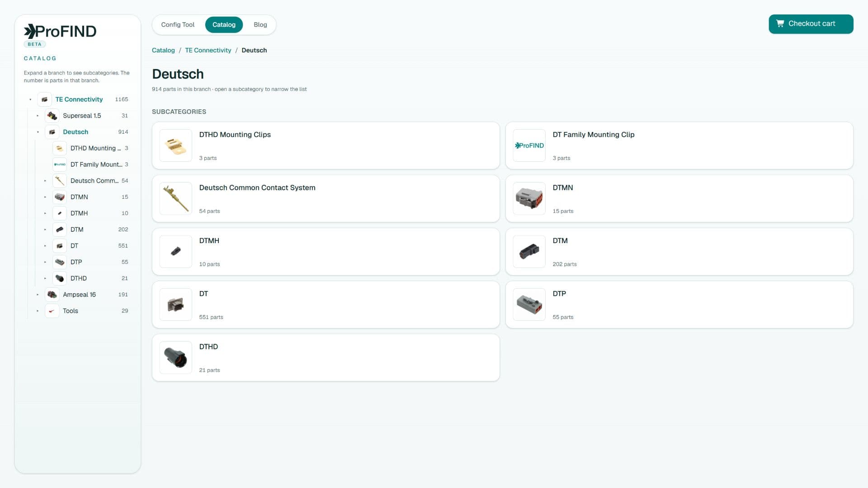Click the "55 parts" text on DTP card
The width and height of the screenshot is (868, 488).
click(x=563, y=317)
